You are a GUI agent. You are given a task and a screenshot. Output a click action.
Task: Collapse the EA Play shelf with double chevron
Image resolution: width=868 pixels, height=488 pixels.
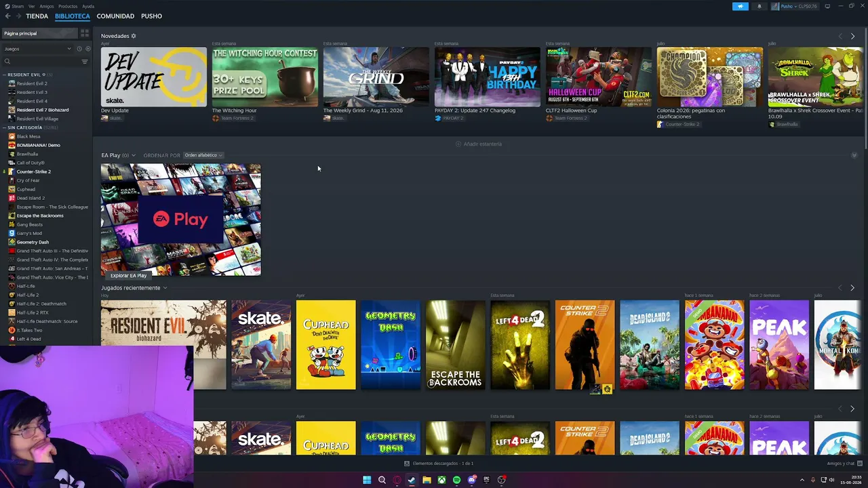pos(854,155)
